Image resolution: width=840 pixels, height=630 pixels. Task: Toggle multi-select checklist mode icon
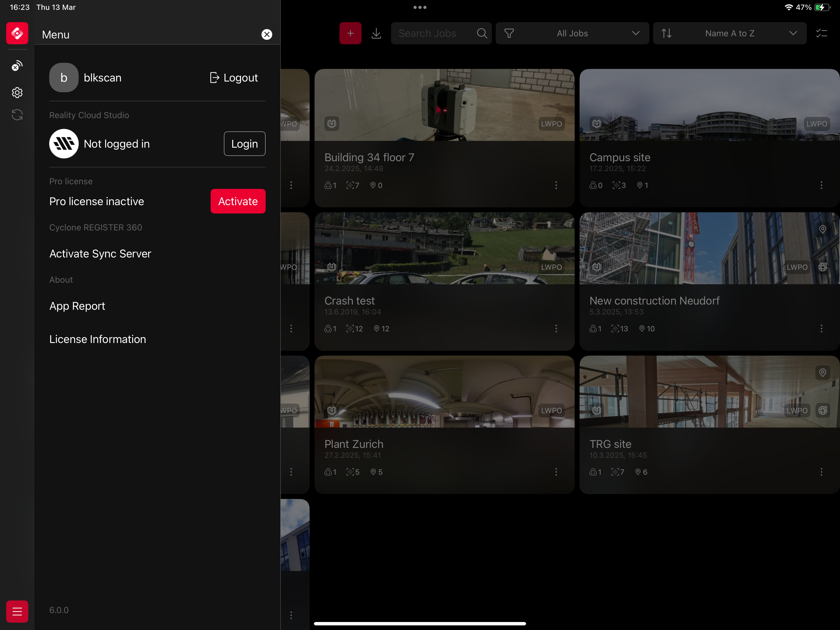coord(821,33)
